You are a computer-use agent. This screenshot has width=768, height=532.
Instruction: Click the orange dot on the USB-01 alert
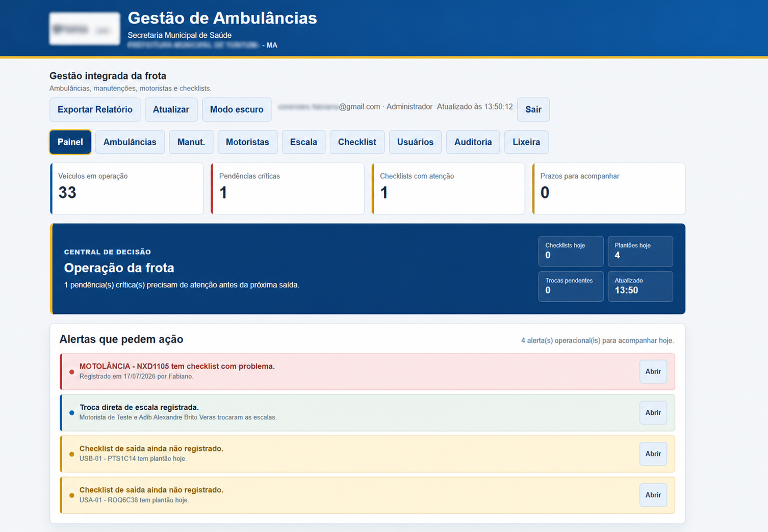[x=71, y=454]
